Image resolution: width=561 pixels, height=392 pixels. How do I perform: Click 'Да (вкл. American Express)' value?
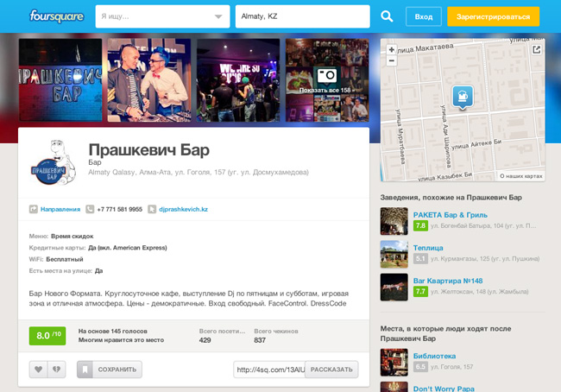click(x=128, y=248)
